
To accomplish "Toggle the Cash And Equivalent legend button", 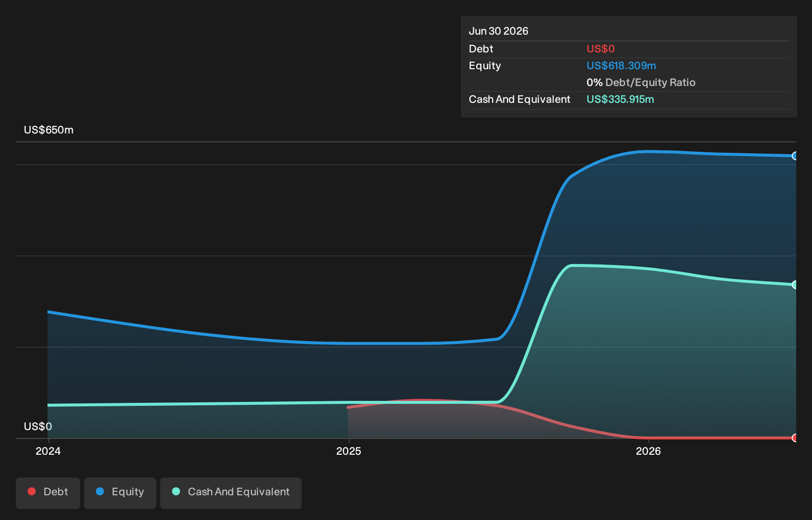I will [x=231, y=493].
